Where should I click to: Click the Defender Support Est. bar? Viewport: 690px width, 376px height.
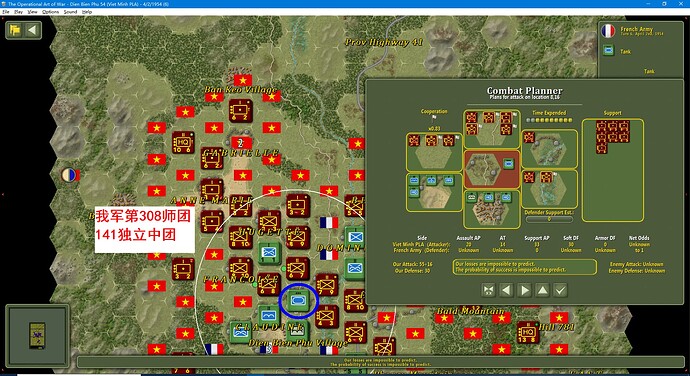(549, 219)
